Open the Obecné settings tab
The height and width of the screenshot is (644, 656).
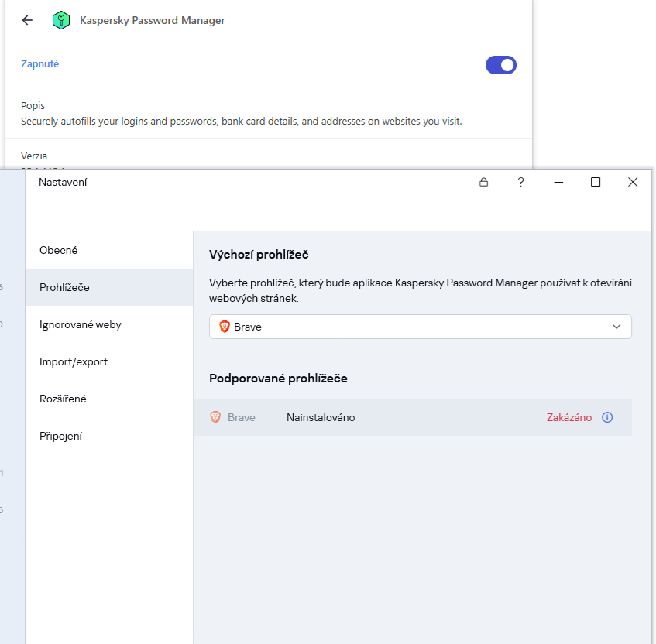[59, 250]
